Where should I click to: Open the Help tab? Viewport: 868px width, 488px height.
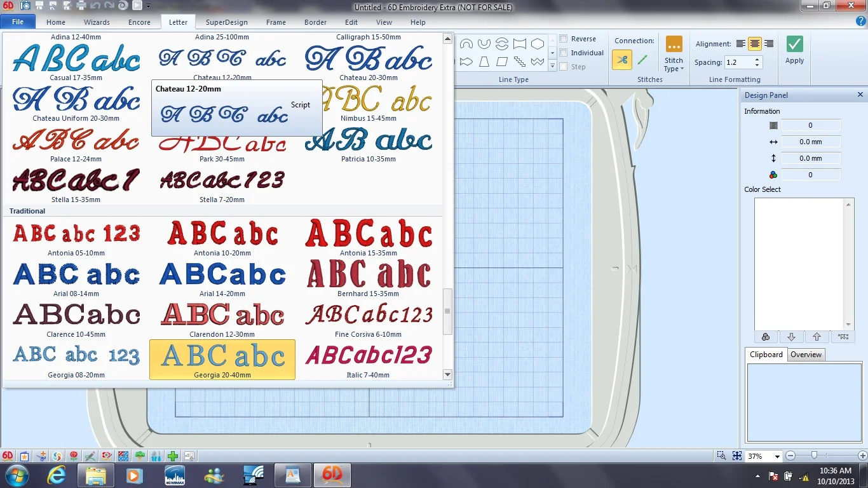click(x=417, y=22)
